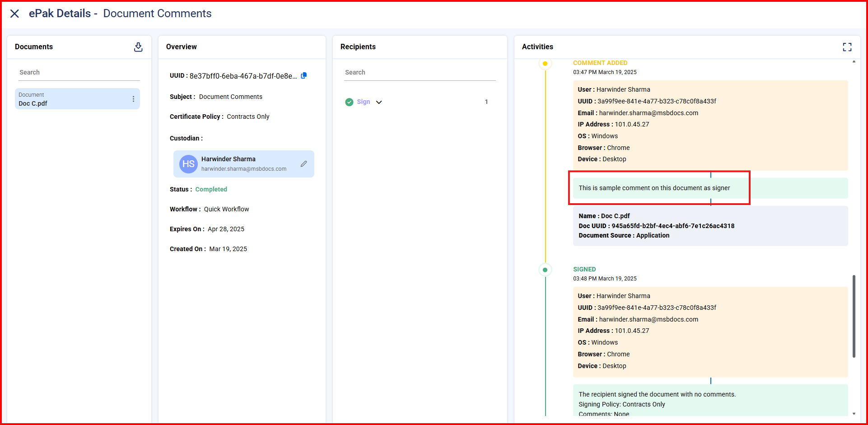
Task: Click the sample signer comment text box
Action: pos(654,188)
